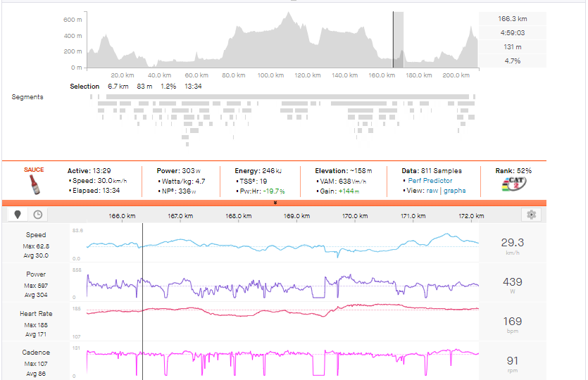This screenshot has height=380, width=588.
Task: Click the 170.0 km axis marker
Action: click(354, 216)
